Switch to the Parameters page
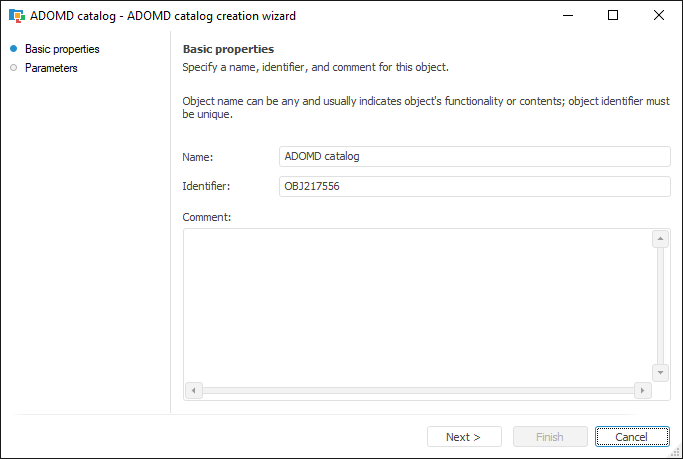This screenshot has height=459, width=683. 51,68
